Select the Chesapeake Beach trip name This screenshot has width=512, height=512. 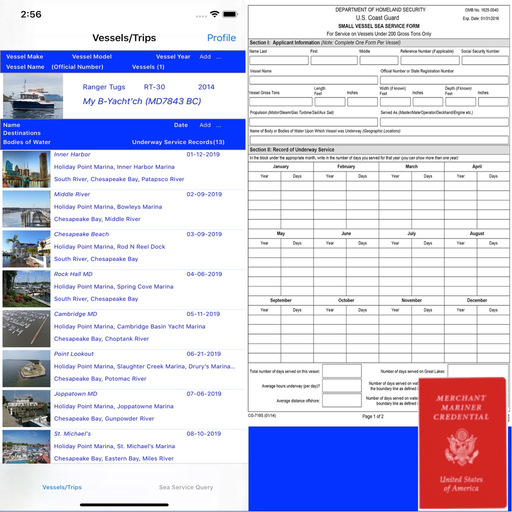click(x=81, y=234)
